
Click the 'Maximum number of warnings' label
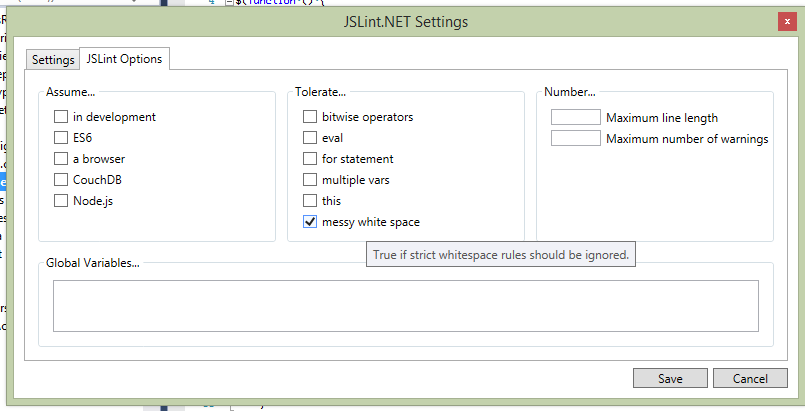(x=687, y=139)
